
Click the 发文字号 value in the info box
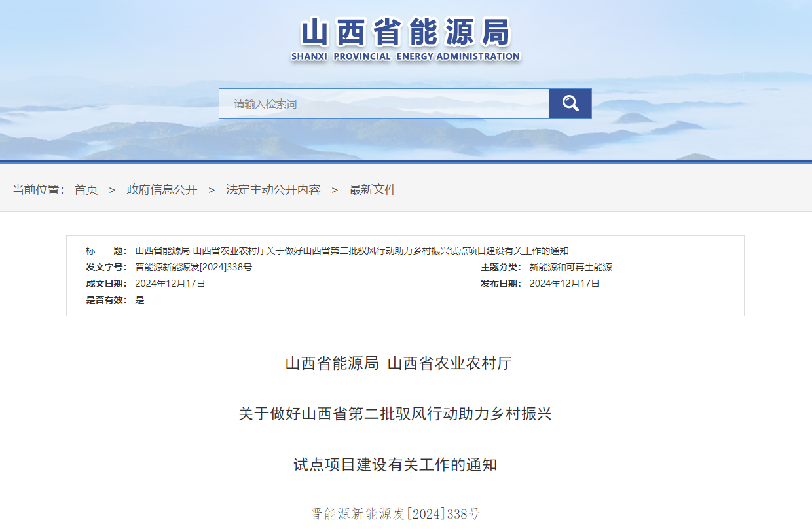(x=193, y=267)
